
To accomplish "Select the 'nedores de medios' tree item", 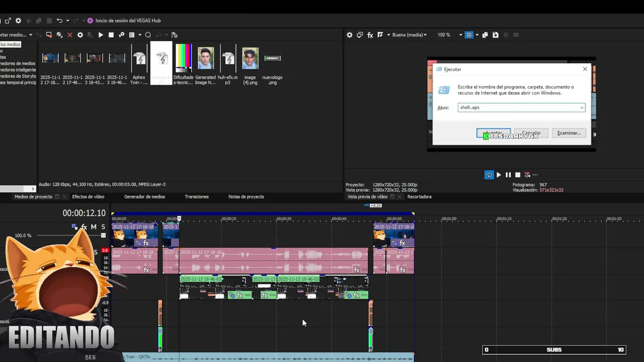I will coord(18,64).
